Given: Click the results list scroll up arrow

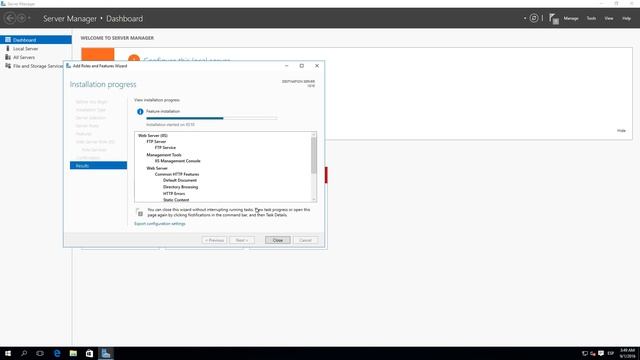Looking at the screenshot, I should (313, 135).
